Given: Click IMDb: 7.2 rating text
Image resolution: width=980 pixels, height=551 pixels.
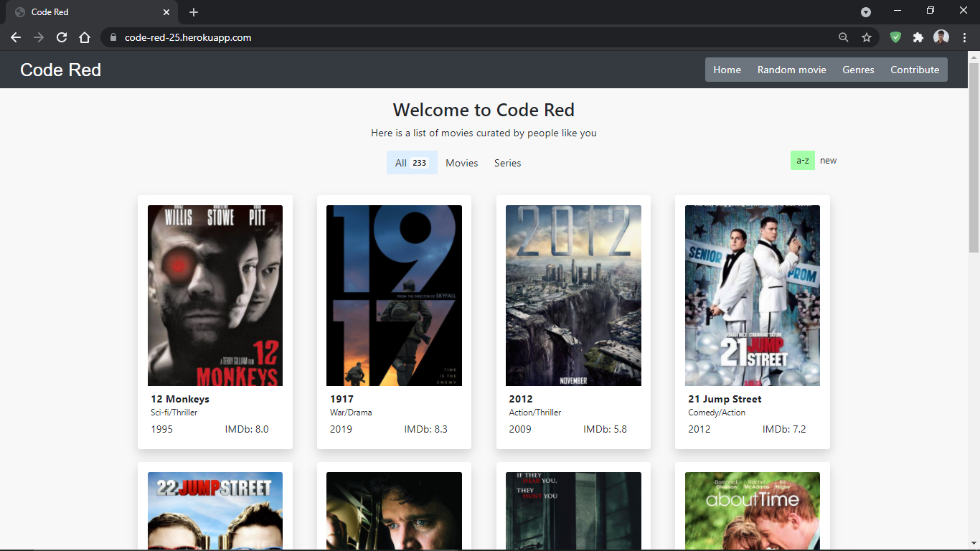Looking at the screenshot, I should tap(784, 429).
